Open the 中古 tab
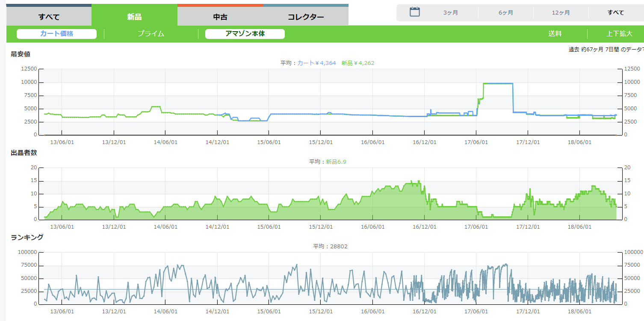This screenshot has height=321, width=644. [x=220, y=17]
